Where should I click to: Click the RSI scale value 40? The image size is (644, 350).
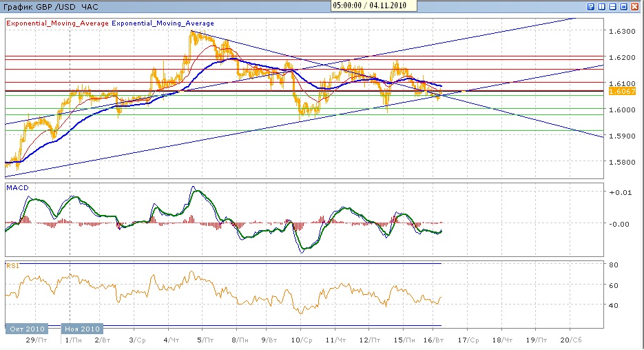pos(614,306)
